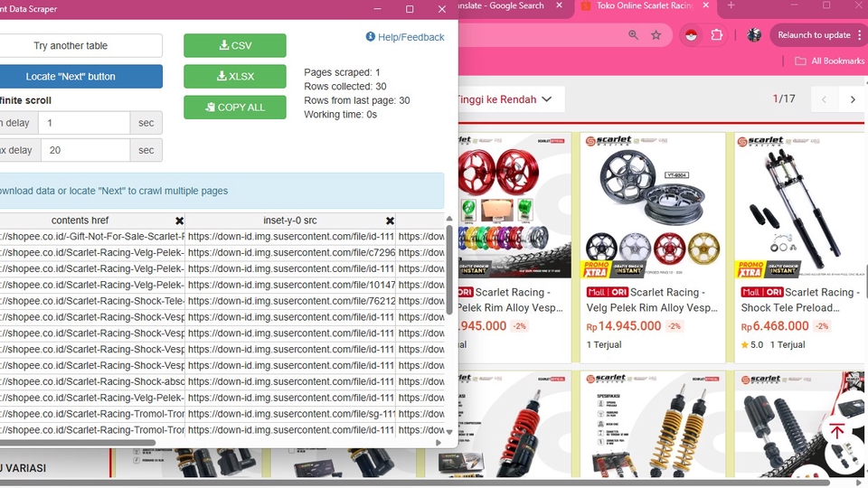
Task: Click the Rp6.468.000 price
Action: 775,326
